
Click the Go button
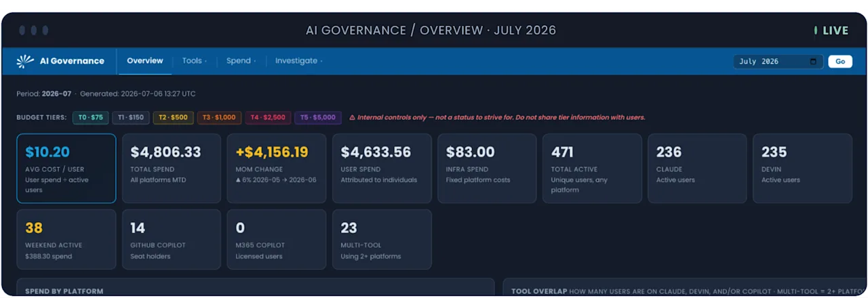tap(840, 62)
